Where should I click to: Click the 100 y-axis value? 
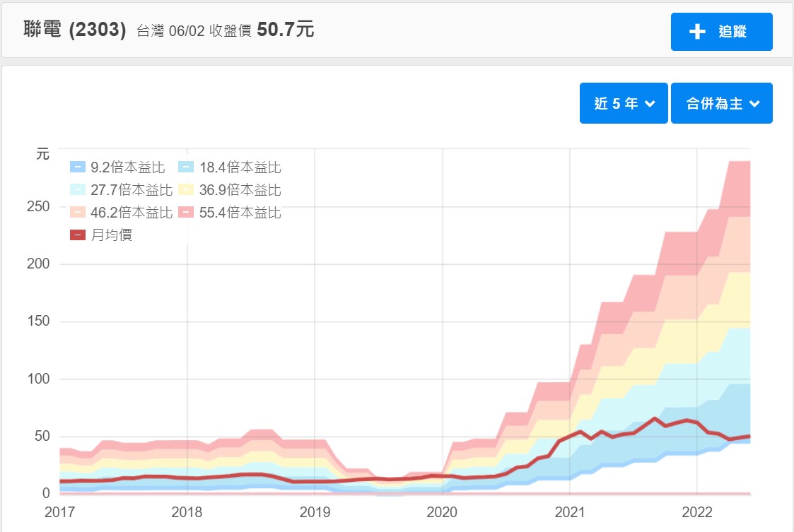38,379
